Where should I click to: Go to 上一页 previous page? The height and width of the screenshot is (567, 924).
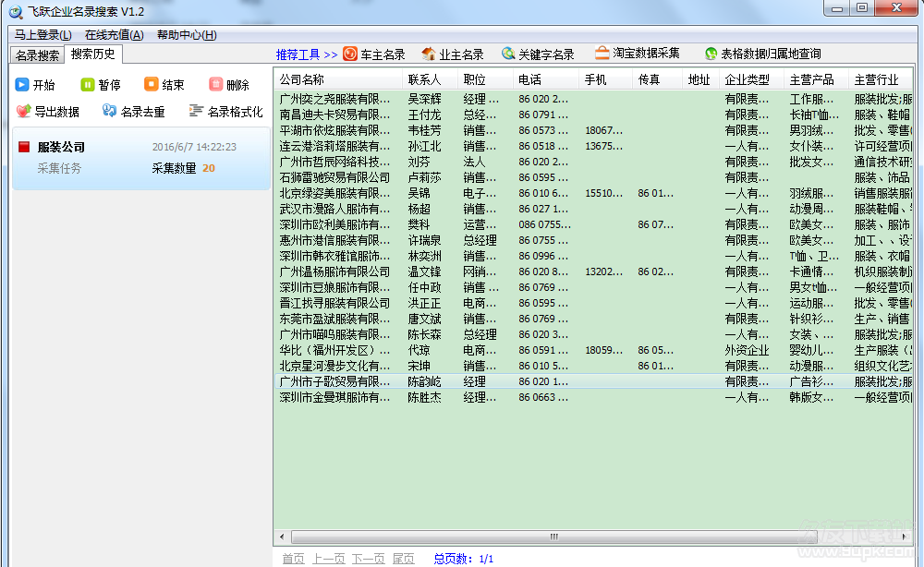[x=328, y=559]
